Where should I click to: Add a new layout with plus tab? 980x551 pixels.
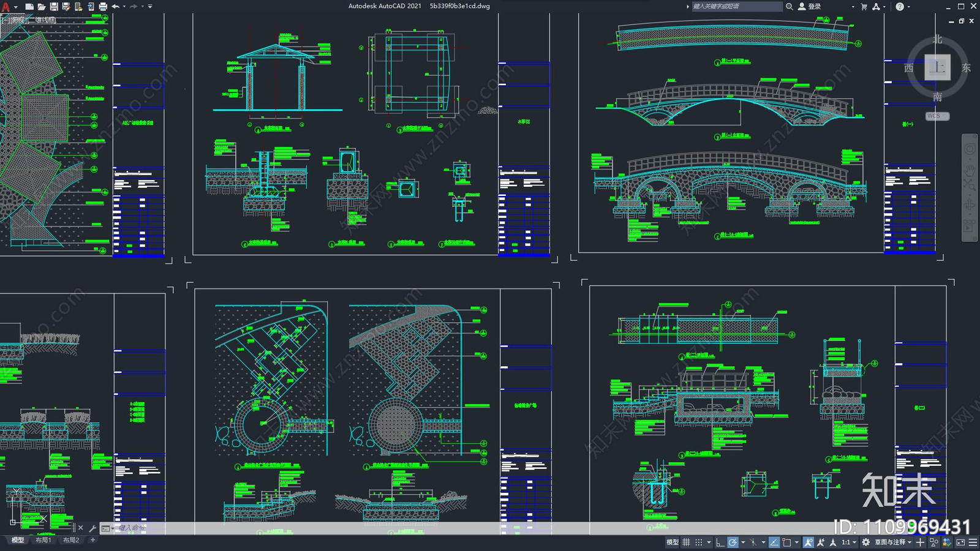point(93,540)
